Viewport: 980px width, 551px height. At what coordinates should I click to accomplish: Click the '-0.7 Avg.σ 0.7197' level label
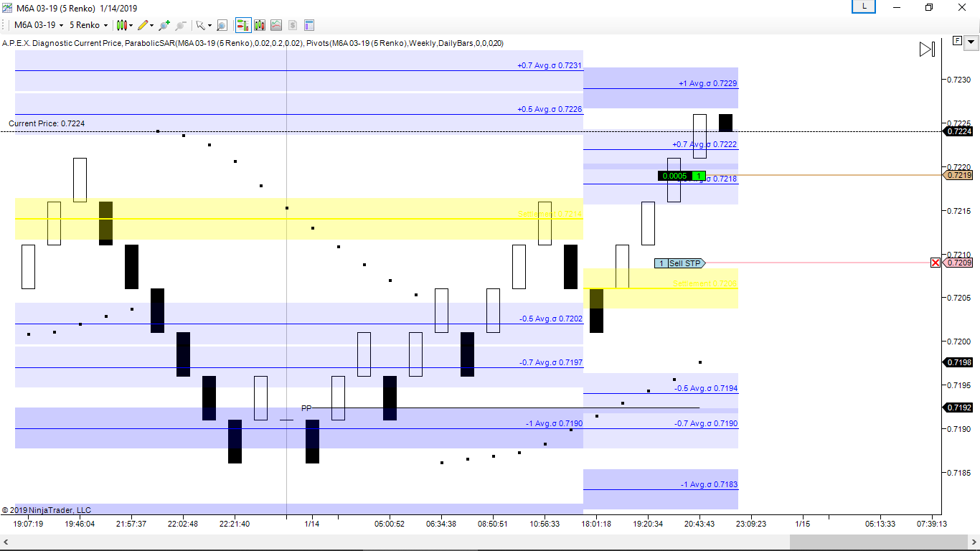[x=551, y=362]
